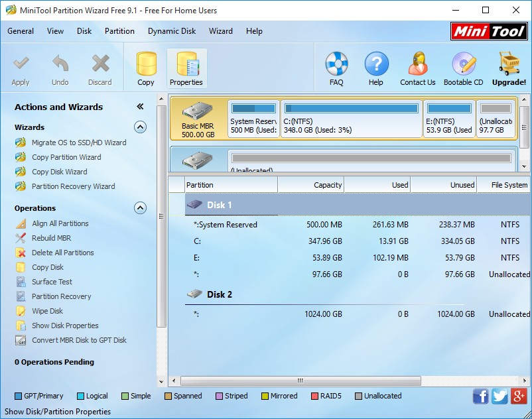Collapse the Actions and Wizards panel
The image size is (532, 419).
click(x=140, y=107)
